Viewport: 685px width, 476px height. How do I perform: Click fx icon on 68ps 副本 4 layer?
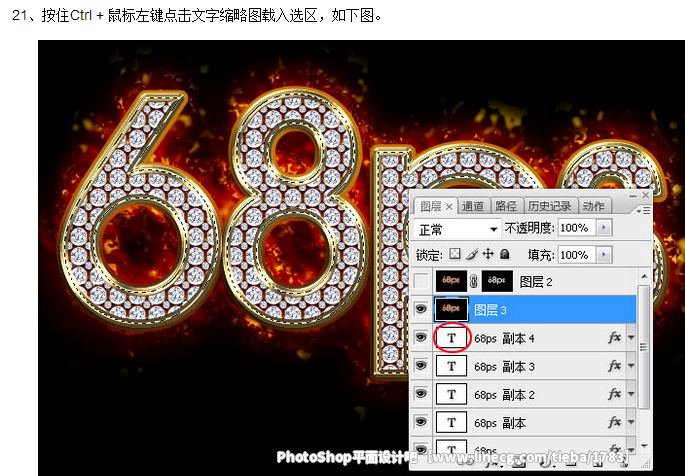[x=614, y=339]
